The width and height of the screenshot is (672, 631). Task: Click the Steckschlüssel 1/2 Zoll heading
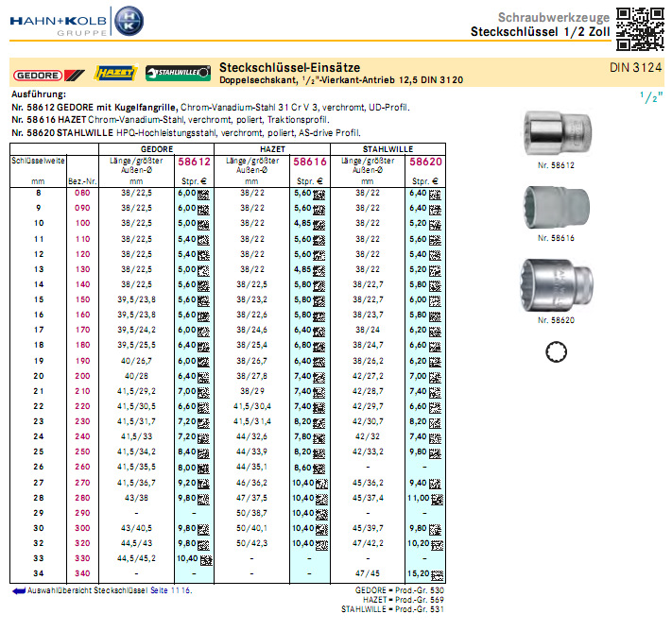[x=540, y=32]
